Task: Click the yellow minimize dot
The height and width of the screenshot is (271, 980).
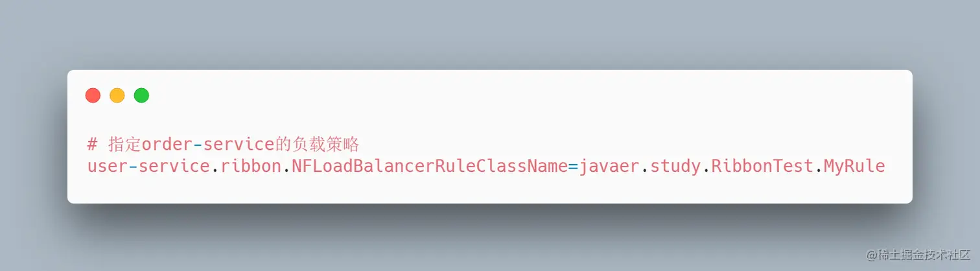Action: (117, 95)
